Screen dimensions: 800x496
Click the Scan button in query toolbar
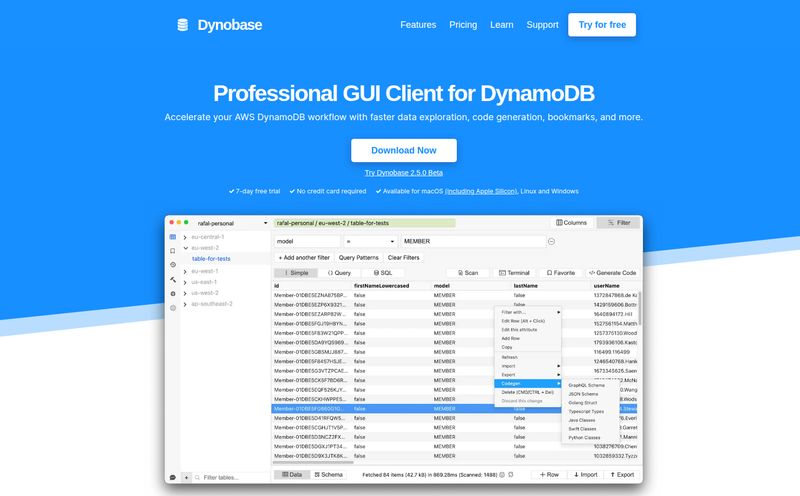point(468,273)
